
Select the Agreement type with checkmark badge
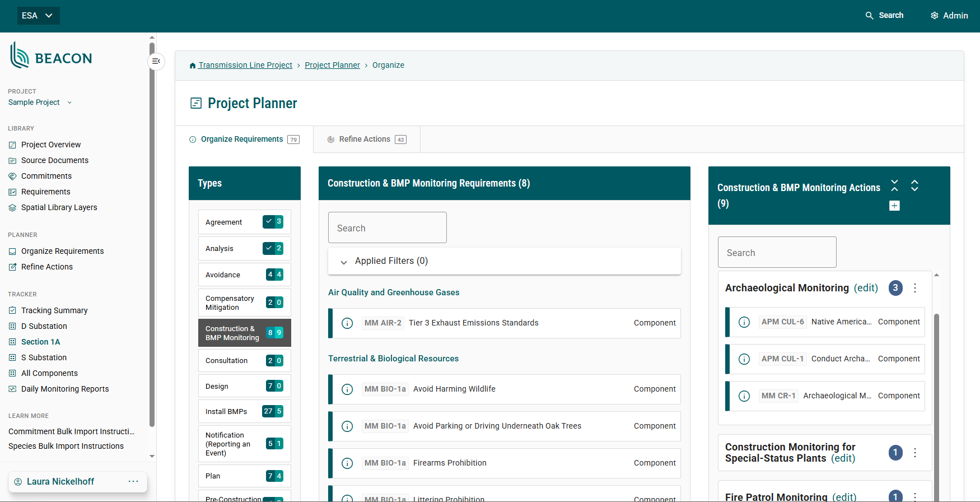pos(245,222)
